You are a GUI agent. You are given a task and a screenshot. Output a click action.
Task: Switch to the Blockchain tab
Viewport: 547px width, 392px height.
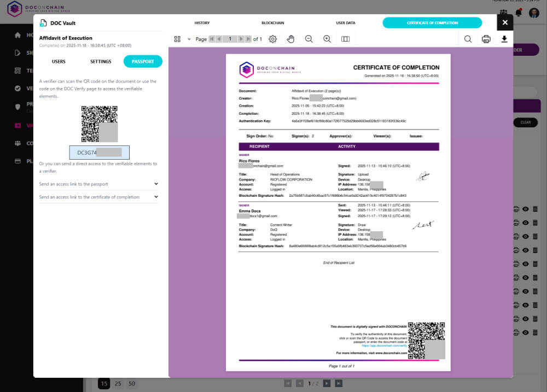[x=273, y=23]
